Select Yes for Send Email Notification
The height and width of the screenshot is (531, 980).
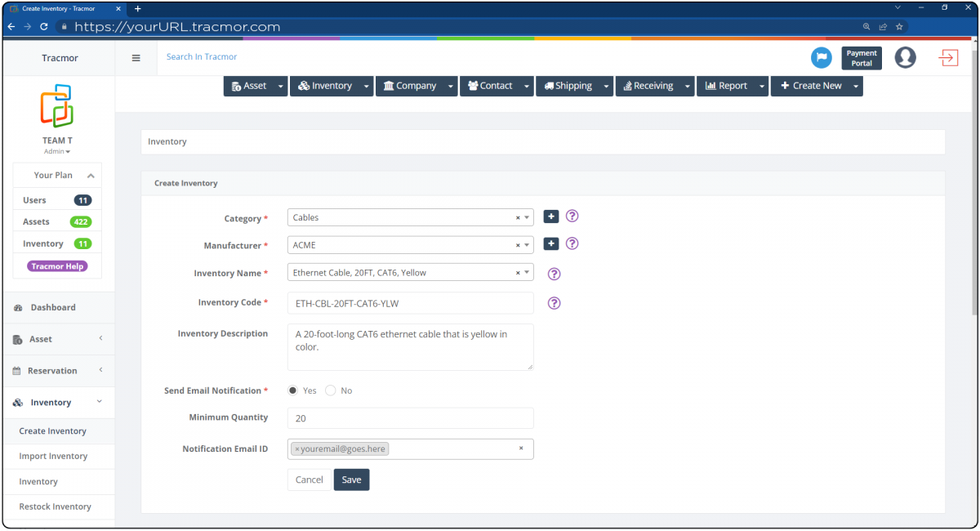coord(292,390)
